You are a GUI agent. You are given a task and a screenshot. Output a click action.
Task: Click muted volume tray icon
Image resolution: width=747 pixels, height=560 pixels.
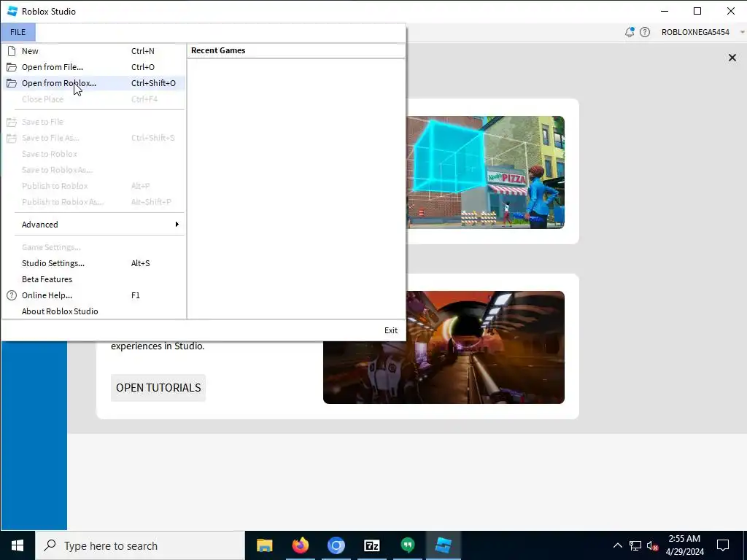(652, 545)
